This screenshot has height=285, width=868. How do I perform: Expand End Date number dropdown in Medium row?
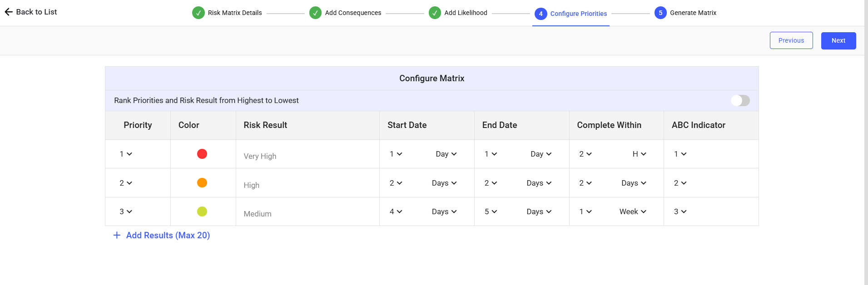click(491, 211)
